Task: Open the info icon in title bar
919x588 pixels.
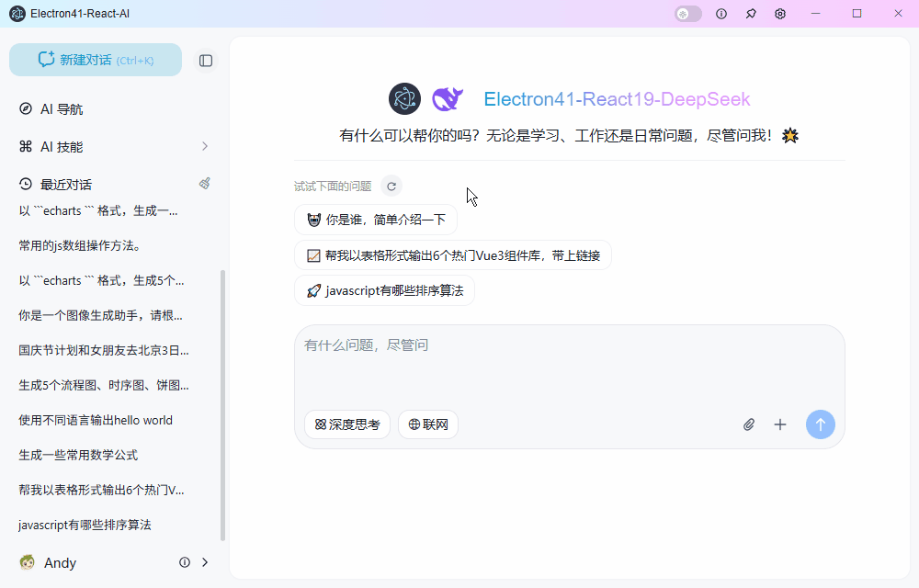Action: tap(721, 14)
